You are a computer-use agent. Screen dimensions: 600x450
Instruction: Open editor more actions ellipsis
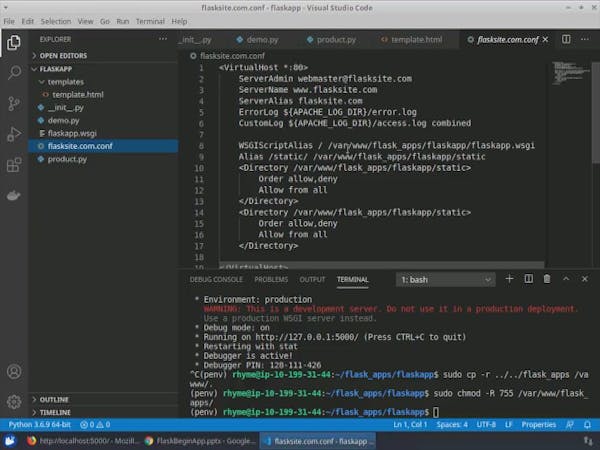[585, 39]
